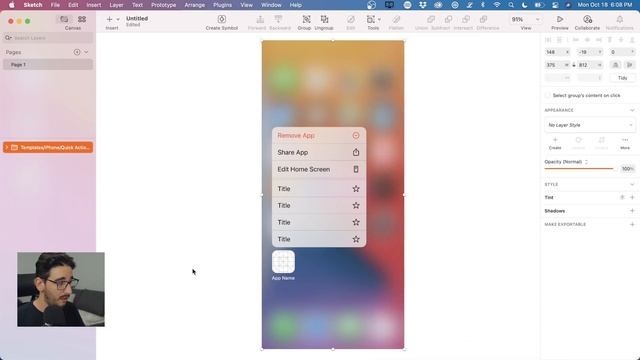This screenshot has height=360, width=640.
Task: Open the Layer menu
Action: pyautogui.click(x=116, y=5)
